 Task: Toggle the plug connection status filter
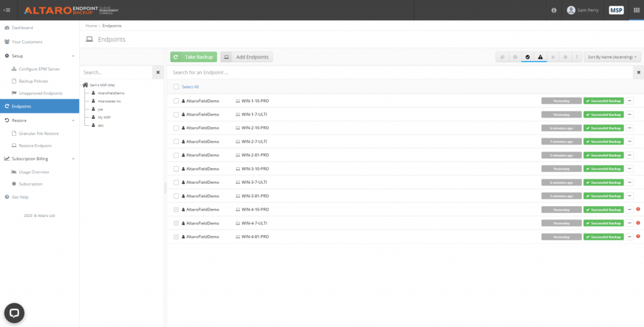502,57
